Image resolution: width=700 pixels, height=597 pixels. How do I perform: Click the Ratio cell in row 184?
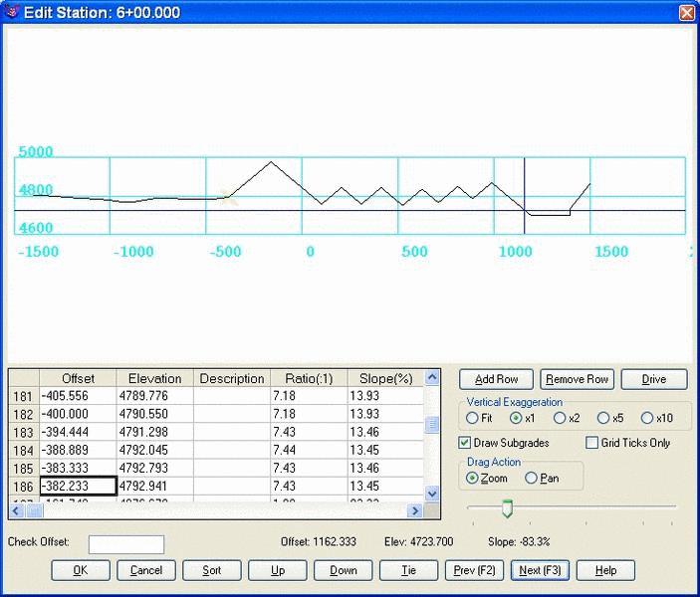309,450
